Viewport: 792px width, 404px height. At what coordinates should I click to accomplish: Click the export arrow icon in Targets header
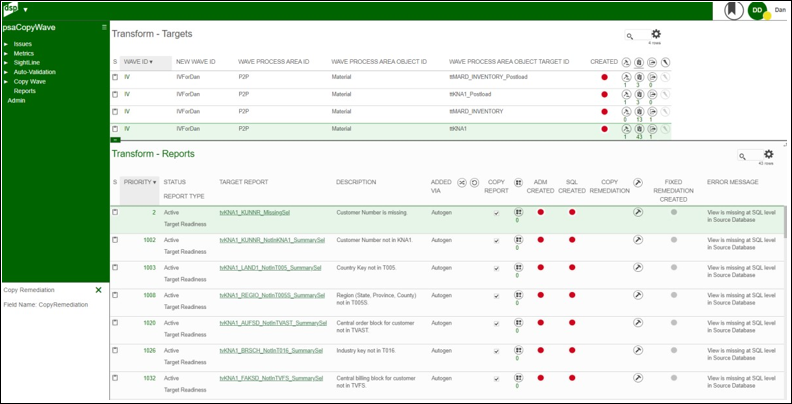(x=652, y=62)
